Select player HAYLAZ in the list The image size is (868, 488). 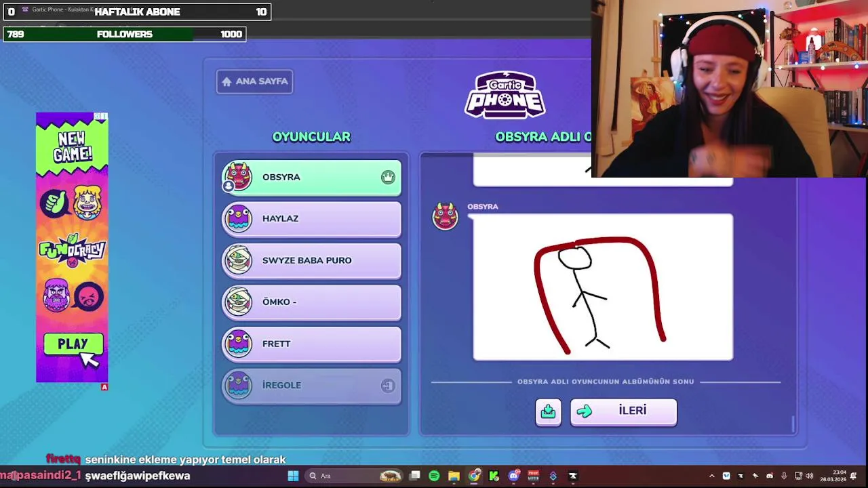[311, 219]
